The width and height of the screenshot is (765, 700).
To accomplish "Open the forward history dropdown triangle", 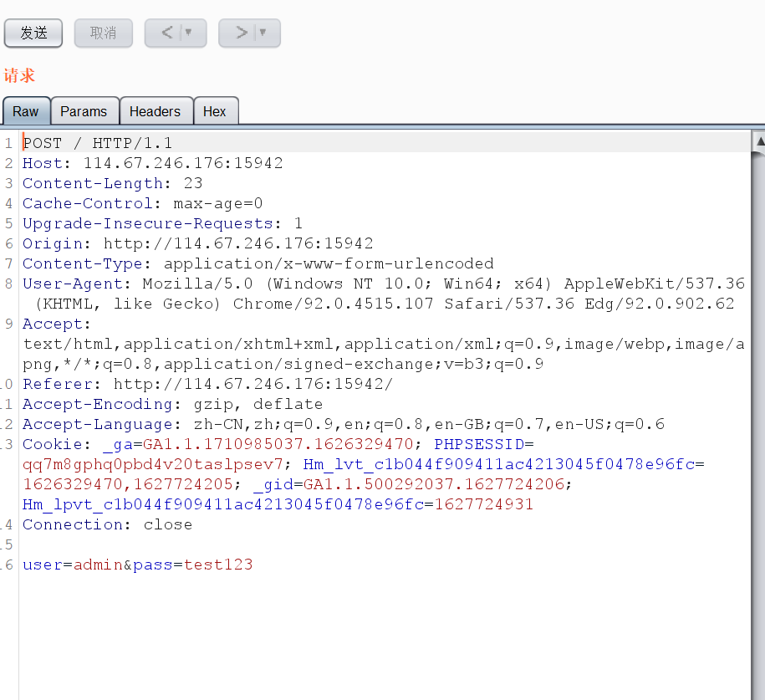I will click(x=263, y=33).
